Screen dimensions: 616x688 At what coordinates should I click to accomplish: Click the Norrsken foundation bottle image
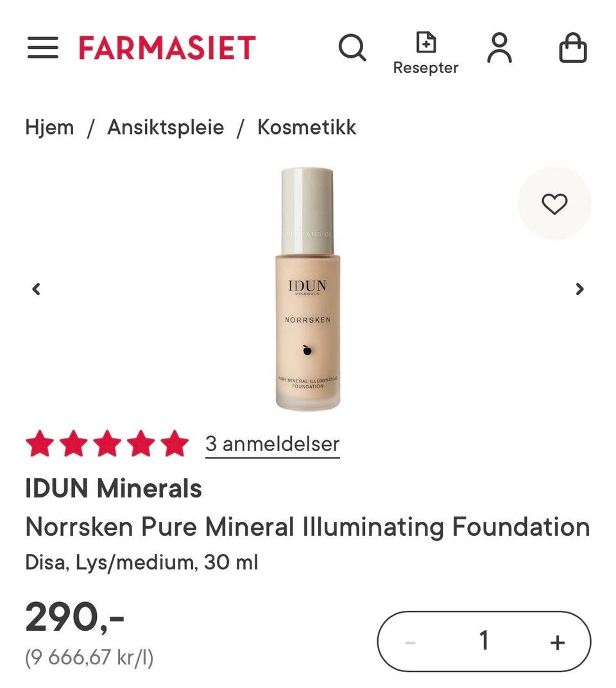coord(307,289)
